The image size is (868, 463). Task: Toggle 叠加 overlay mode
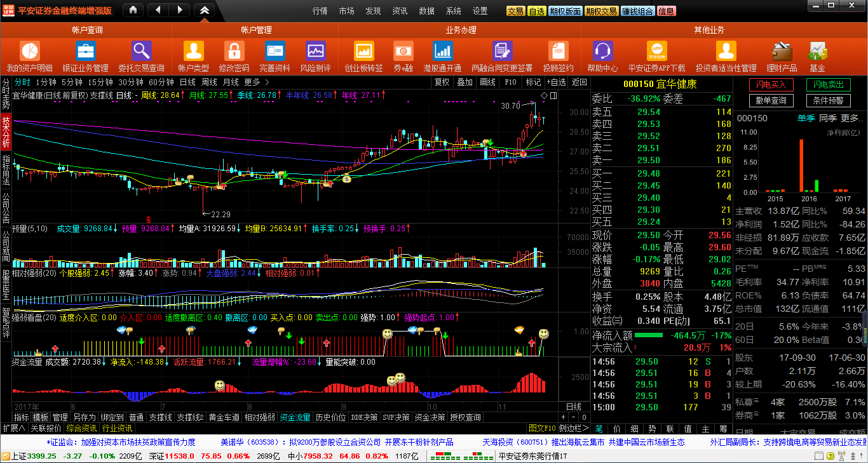465,82
